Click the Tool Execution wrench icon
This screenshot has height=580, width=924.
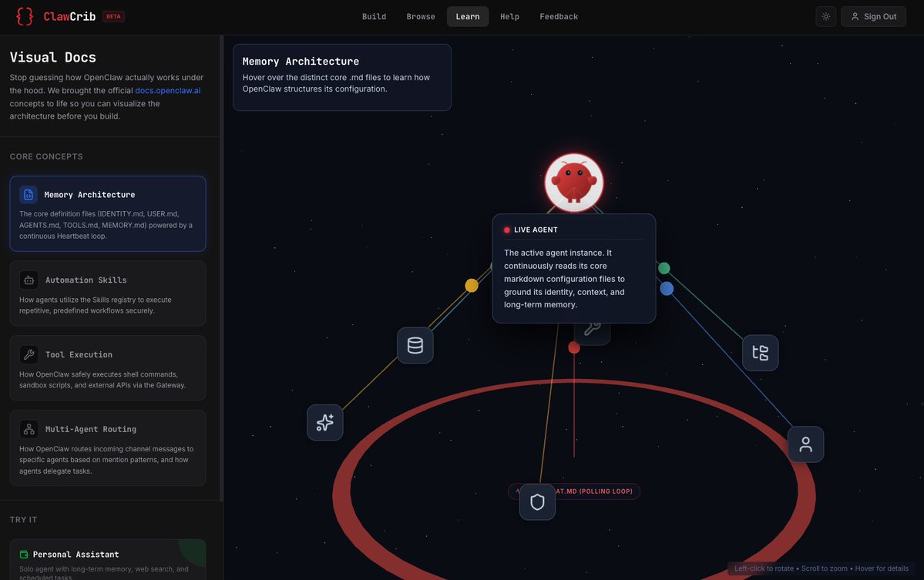point(29,354)
